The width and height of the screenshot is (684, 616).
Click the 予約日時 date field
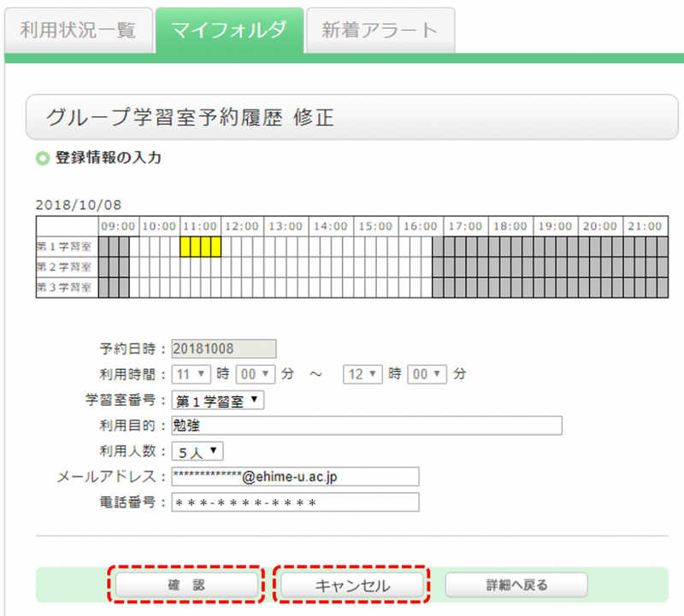pyautogui.click(x=223, y=349)
